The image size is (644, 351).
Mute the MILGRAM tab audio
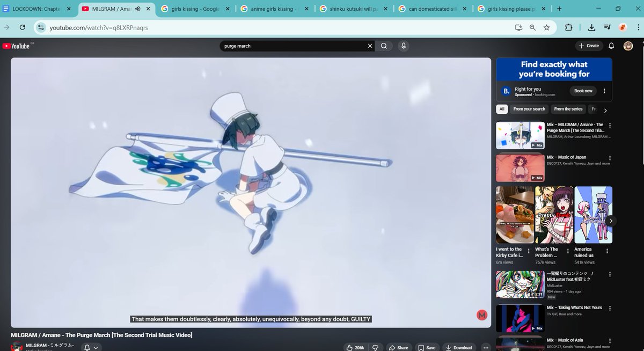138,9
